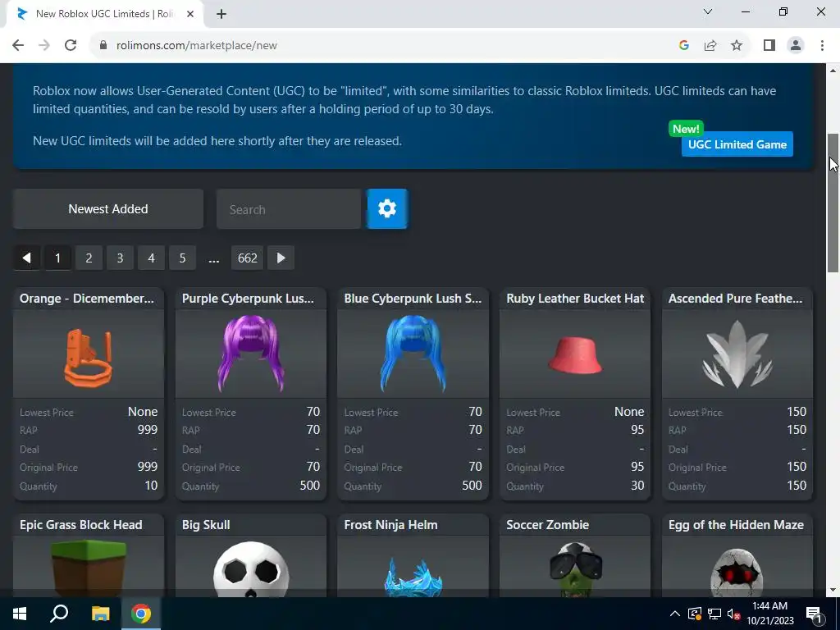Click the Search input field
Image resolution: width=840 pixels, height=630 pixels.
[289, 209]
